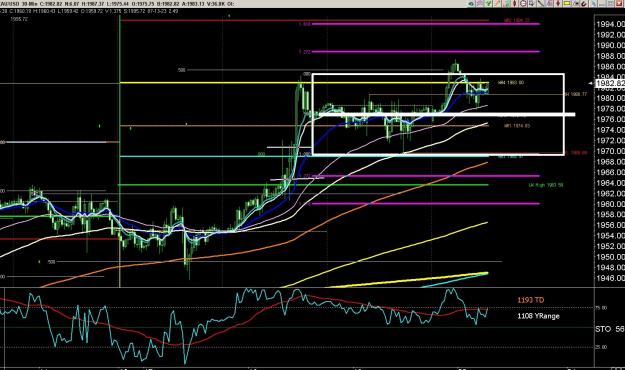Click the 1988.00 price axis label

point(610,56)
